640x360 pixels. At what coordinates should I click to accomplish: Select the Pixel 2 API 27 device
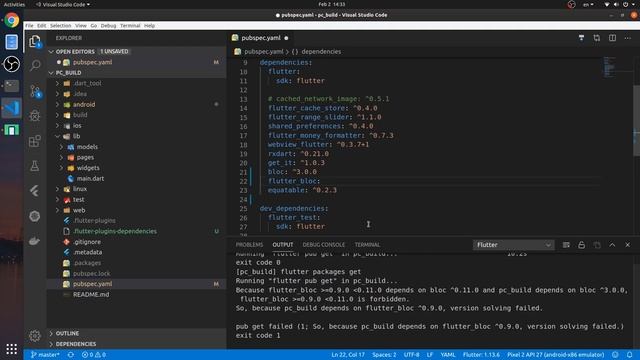[x=556, y=355]
